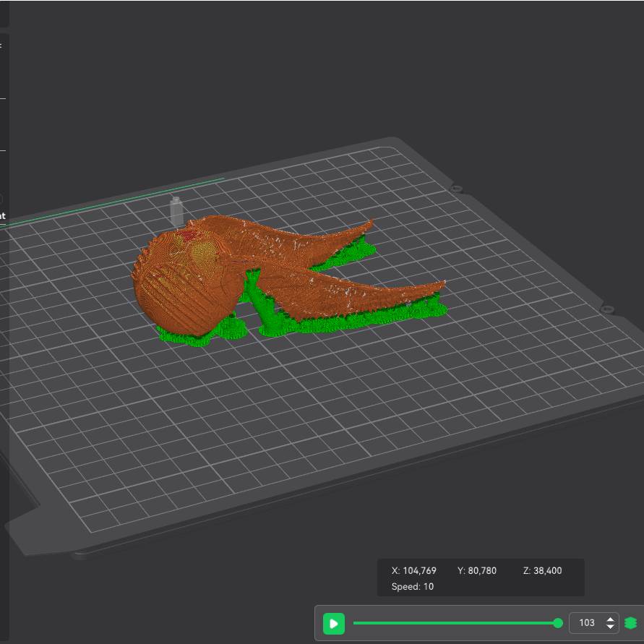Click the Z: 38,400 height readout
The height and width of the screenshot is (644, 644).
tap(542, 570)
